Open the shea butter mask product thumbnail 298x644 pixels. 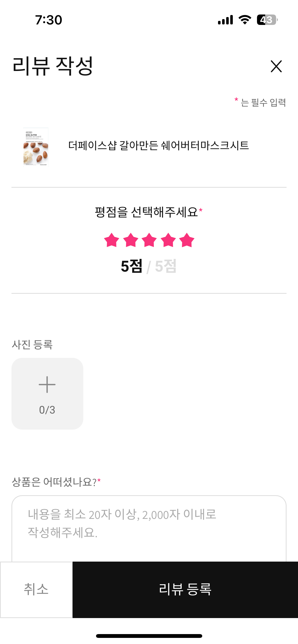[x=36, y=147]
